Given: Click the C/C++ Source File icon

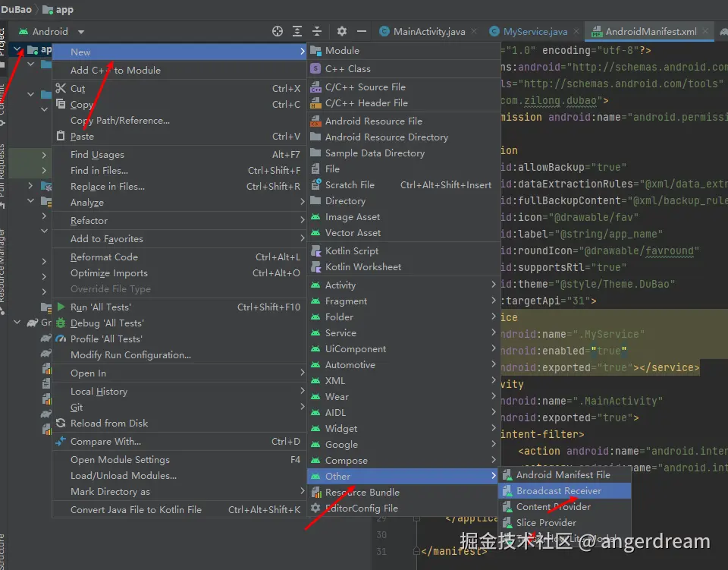Looking at the screenshot, I should tap(315, 87).
